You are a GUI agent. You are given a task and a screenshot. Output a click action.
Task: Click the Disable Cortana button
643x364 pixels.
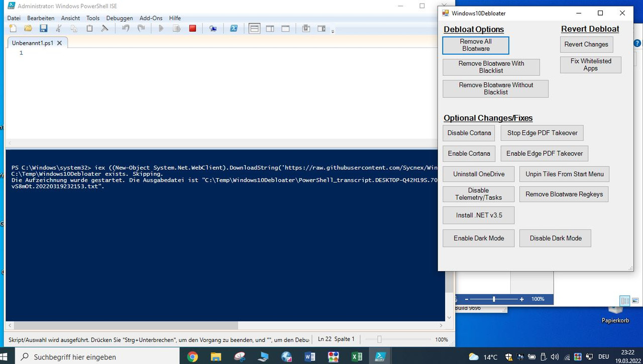coord(469,133)
